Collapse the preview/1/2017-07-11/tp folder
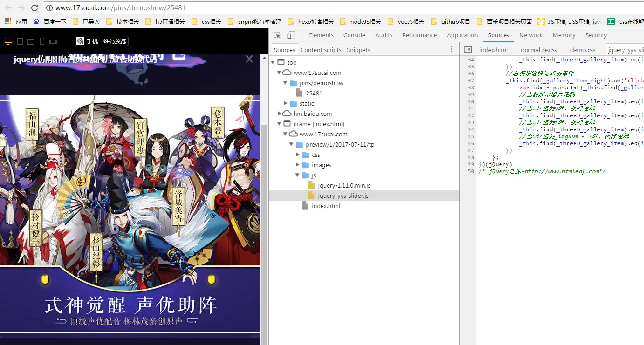The width and height of the screenshot is (644, 345). [x=291, y=144]
